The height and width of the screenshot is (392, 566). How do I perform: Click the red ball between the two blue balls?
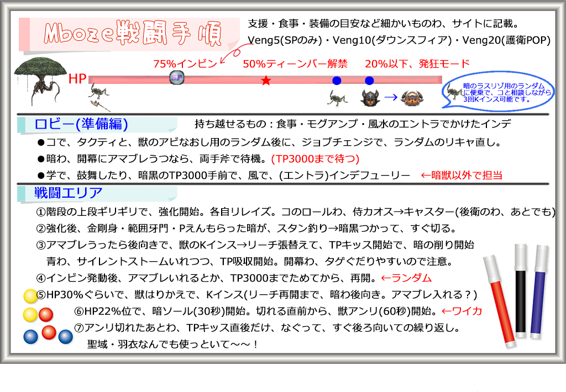(49, 332)
